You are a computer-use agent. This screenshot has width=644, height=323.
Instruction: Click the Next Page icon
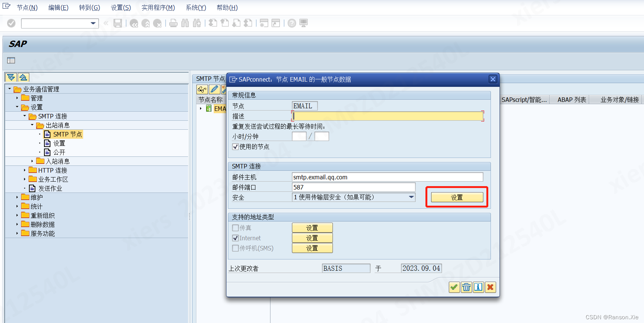[x=236, y=23]
